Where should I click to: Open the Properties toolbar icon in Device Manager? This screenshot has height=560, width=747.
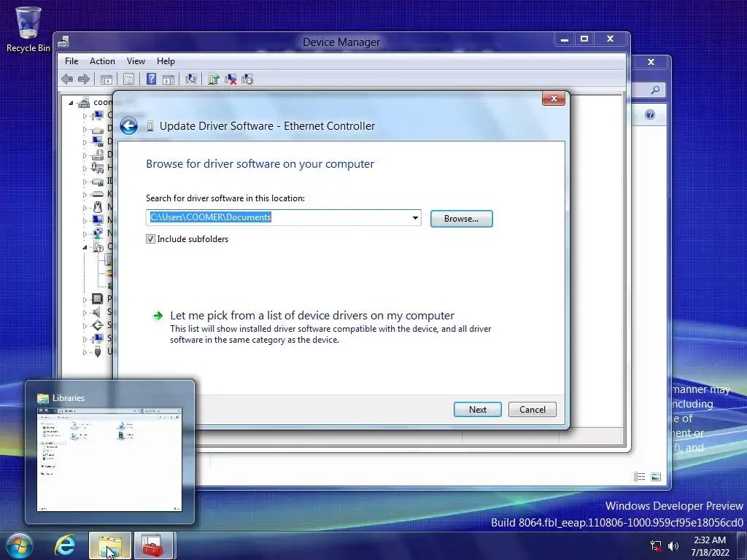click(x=128, y=79)
